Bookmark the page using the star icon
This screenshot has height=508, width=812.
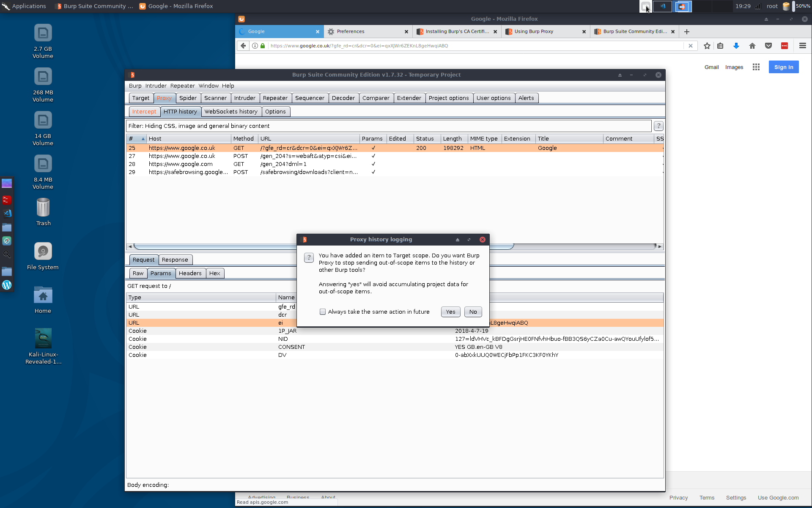click(707, 46)
